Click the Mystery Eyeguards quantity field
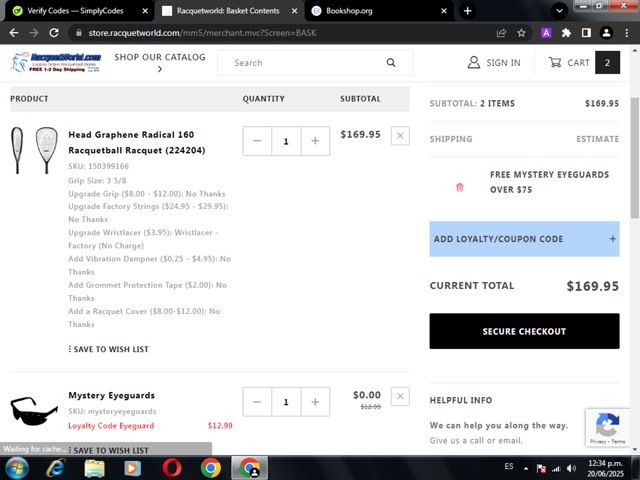Image resolution: width=640 pixels, height=480 pixels. pos(286,402)
